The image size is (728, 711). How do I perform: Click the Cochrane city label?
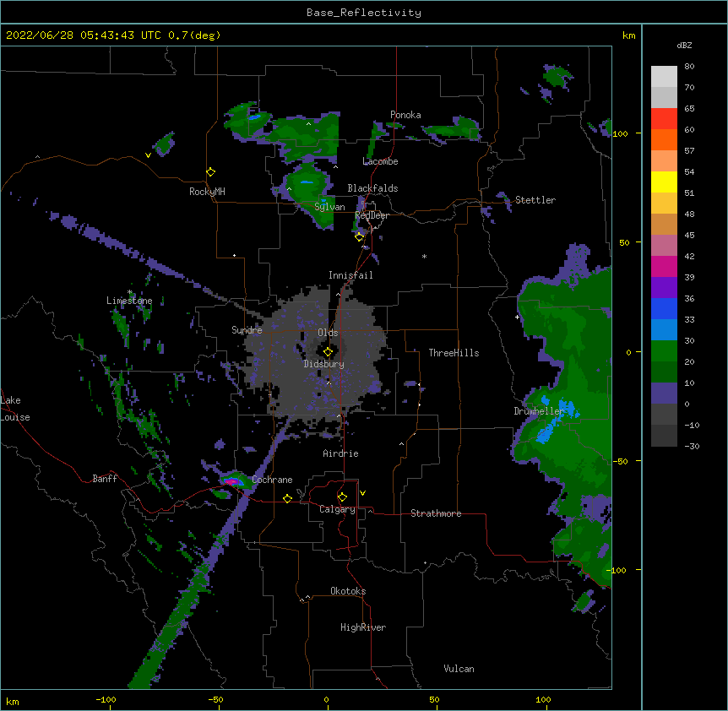[272, 480]
